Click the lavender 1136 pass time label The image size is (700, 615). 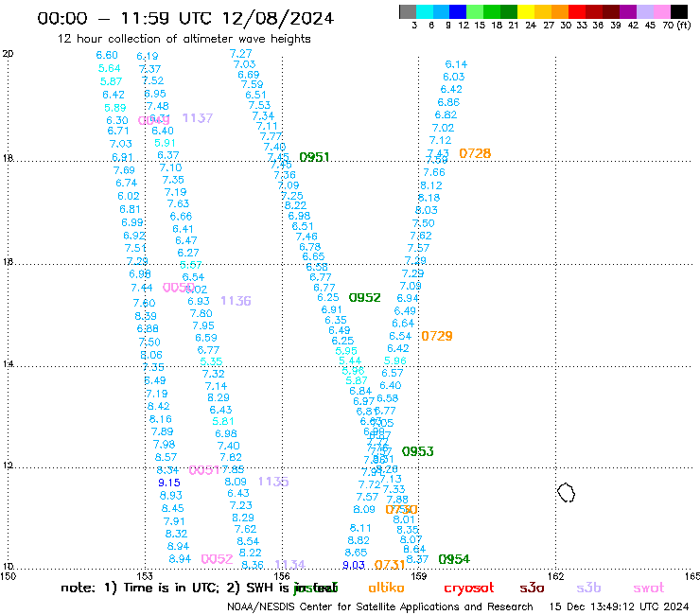click(236, 301)
